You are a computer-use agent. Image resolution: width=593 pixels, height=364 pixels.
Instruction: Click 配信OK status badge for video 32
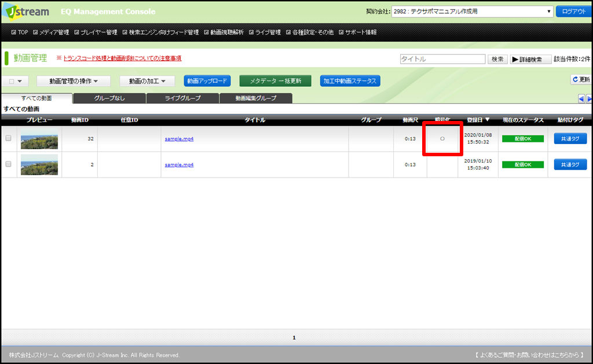point(522,139)
